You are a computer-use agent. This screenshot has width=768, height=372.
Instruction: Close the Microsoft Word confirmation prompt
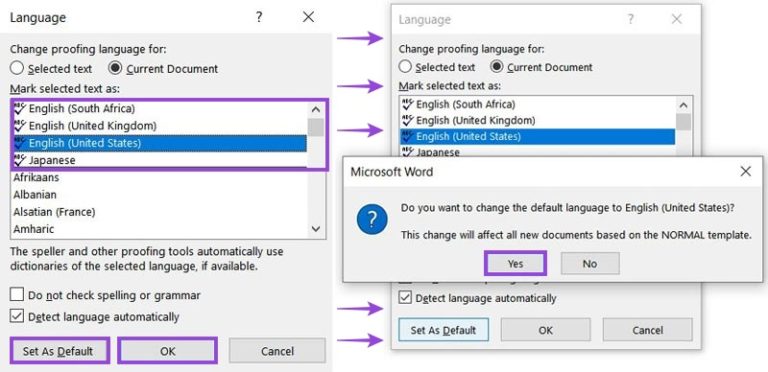[x=745, y=171]
